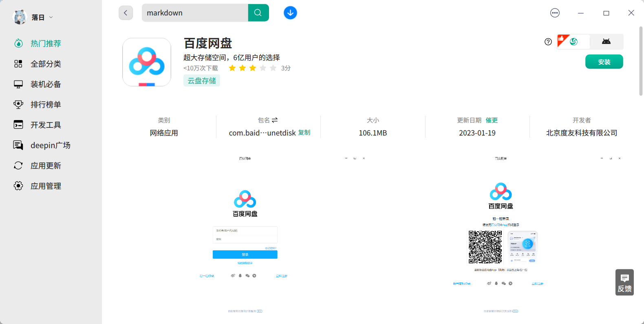Click the developer name 北京度友科技有限公司

point(582,133)
